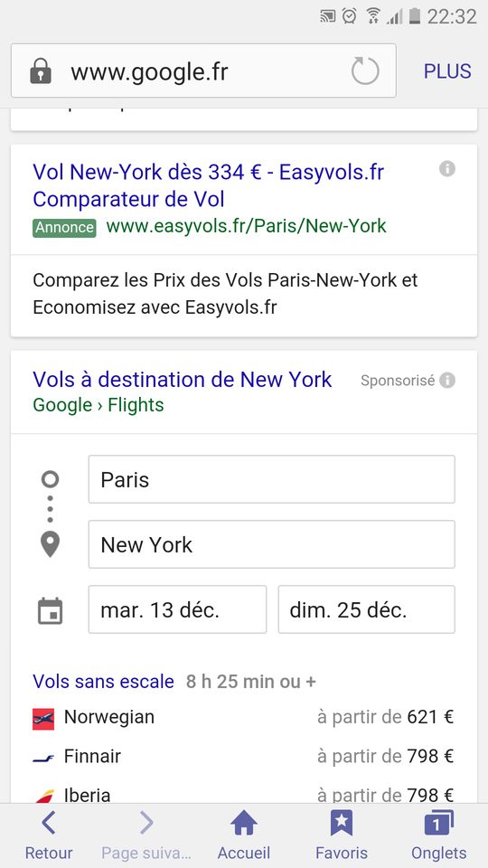Tap the padlock security icon
Viewport: 488px width, 868px height.
coord(41,71)
